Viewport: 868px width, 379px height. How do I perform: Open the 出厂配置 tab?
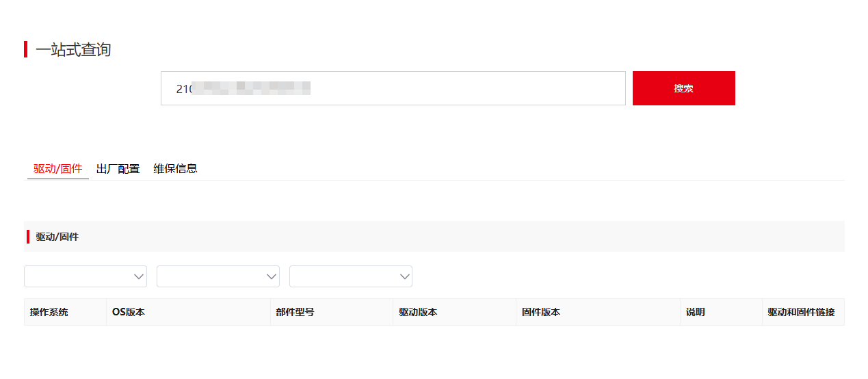tap(118, 169)
